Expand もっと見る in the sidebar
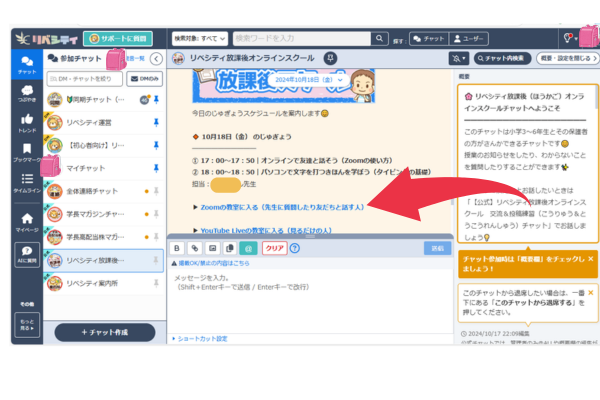 [27, 325]
